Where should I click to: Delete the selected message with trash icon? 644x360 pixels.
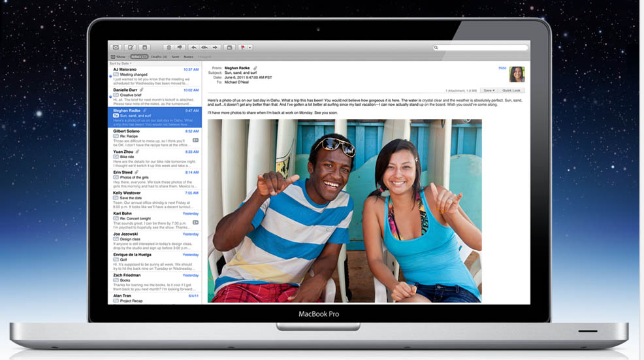click(x=168, y=48)
